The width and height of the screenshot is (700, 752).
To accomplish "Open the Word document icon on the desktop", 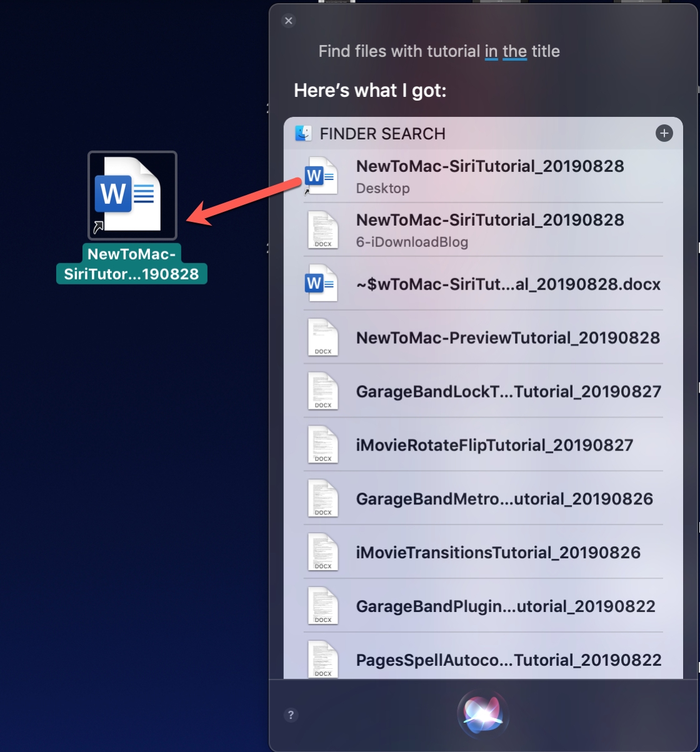I will (132, 194).
